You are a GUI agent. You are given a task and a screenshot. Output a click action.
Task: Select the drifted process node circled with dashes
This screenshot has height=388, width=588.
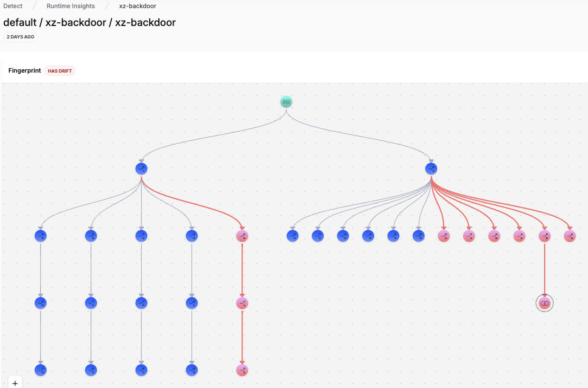(x=544, y=303)
